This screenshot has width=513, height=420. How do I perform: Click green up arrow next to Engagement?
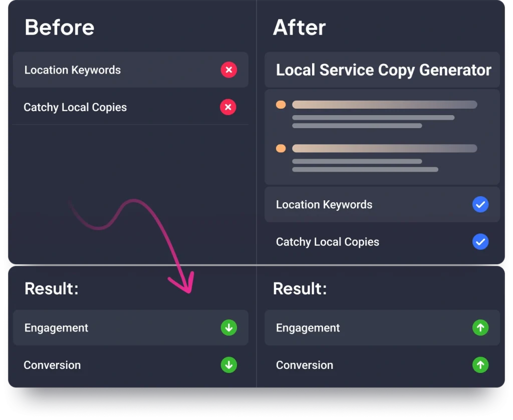(480, 328)
